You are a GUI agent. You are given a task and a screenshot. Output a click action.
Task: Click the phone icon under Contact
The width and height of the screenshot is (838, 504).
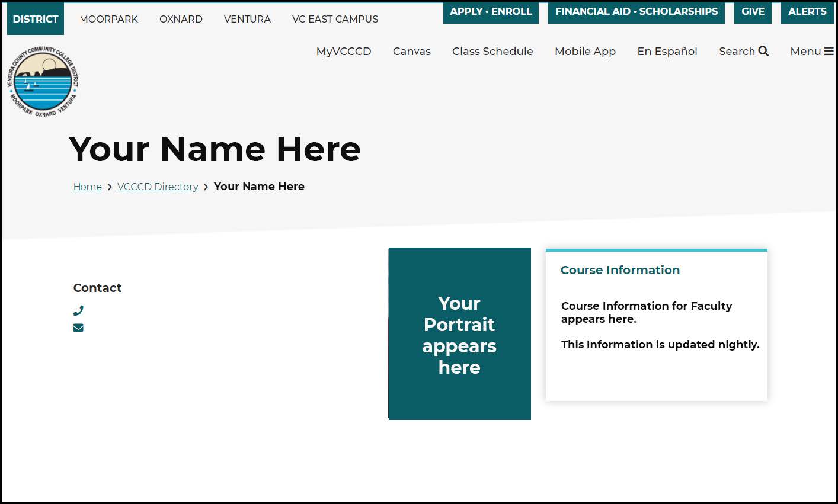[x=78, y=310]
